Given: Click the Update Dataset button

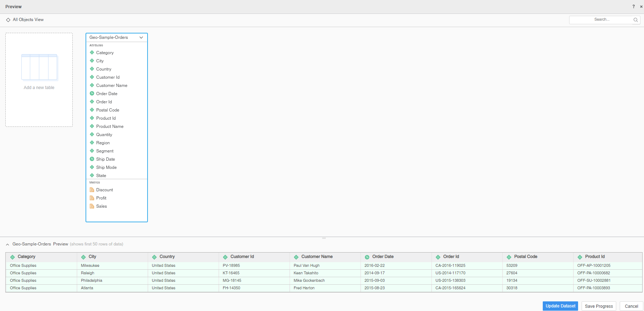Looking at the screenshot, I should (x=560, y=306).
